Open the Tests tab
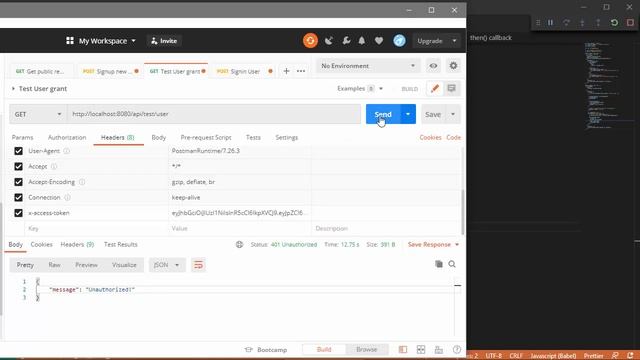The image size is (640, 360). tap(253, 138)
